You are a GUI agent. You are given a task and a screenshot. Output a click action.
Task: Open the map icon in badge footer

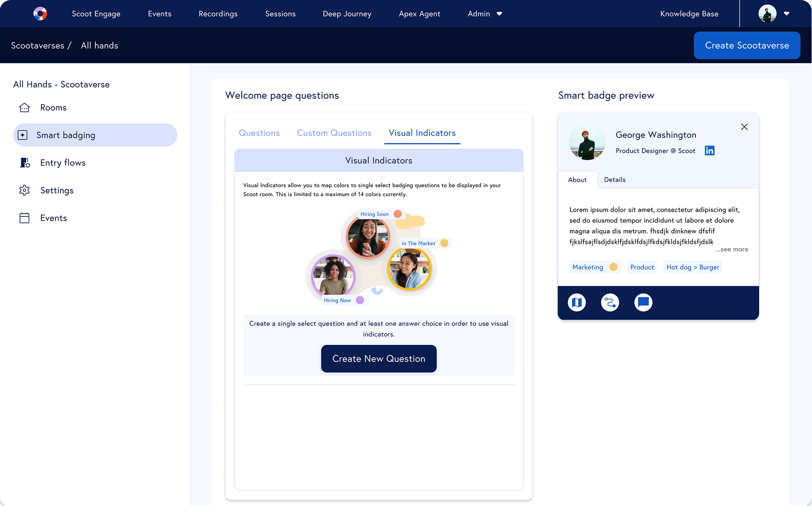(577, 302)
